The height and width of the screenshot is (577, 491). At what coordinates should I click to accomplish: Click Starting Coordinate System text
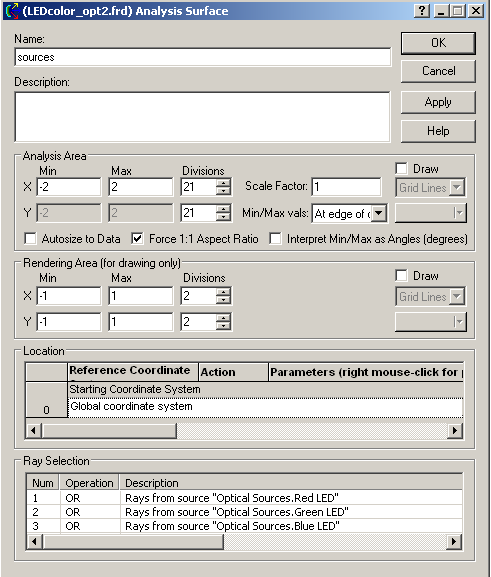coord(135,389)
